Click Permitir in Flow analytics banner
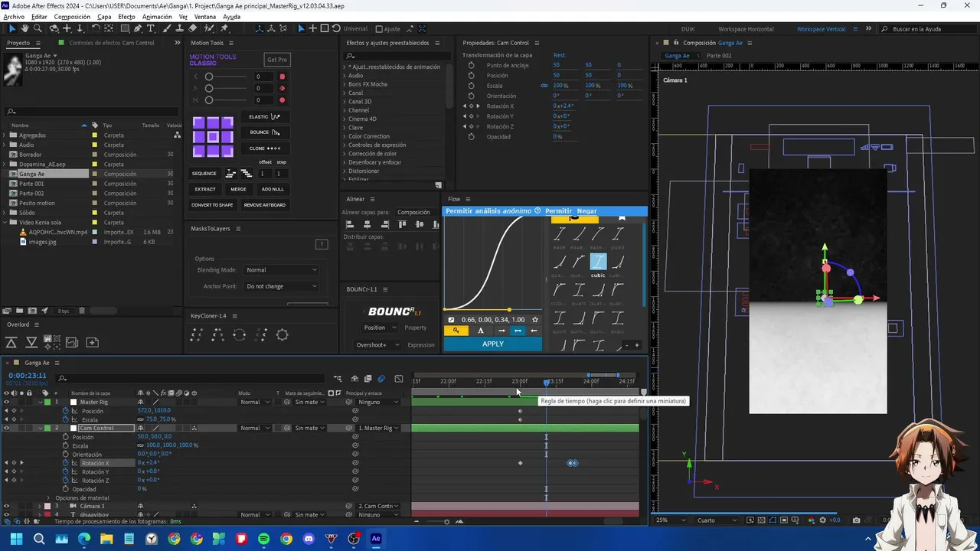This screenshot has height=551, width=980. tap(558, 211)
